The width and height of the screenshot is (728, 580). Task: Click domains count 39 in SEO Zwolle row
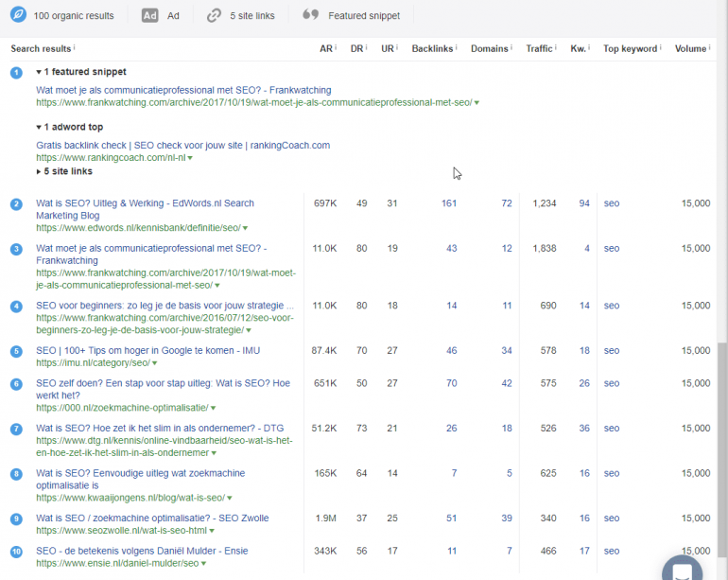pos(507,518)
